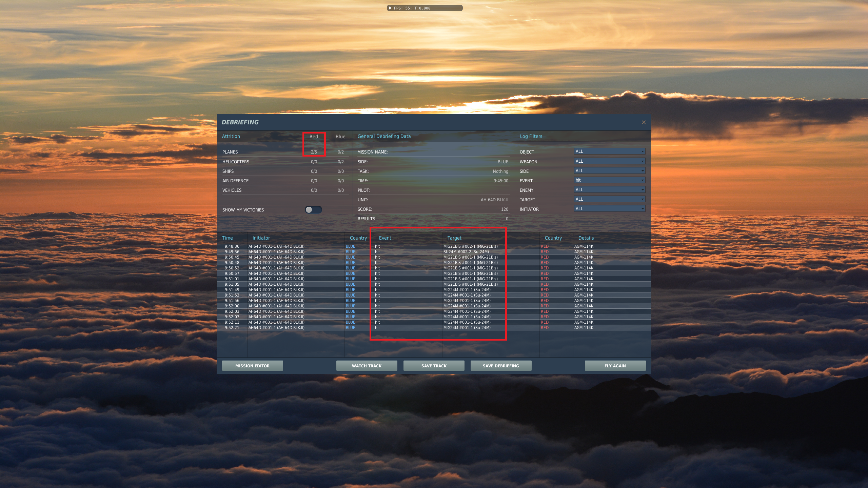Select the log row at 9:49:56
This screenshot has width=868, height=488.
coord(434,252)
